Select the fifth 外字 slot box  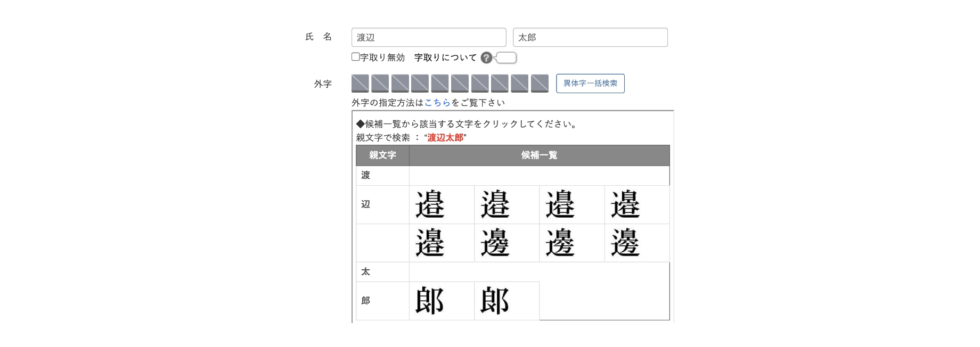point(440,84)
